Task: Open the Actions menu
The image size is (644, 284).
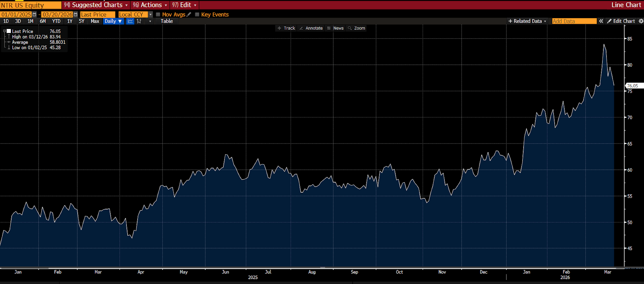Action: (x=150, y=5)
